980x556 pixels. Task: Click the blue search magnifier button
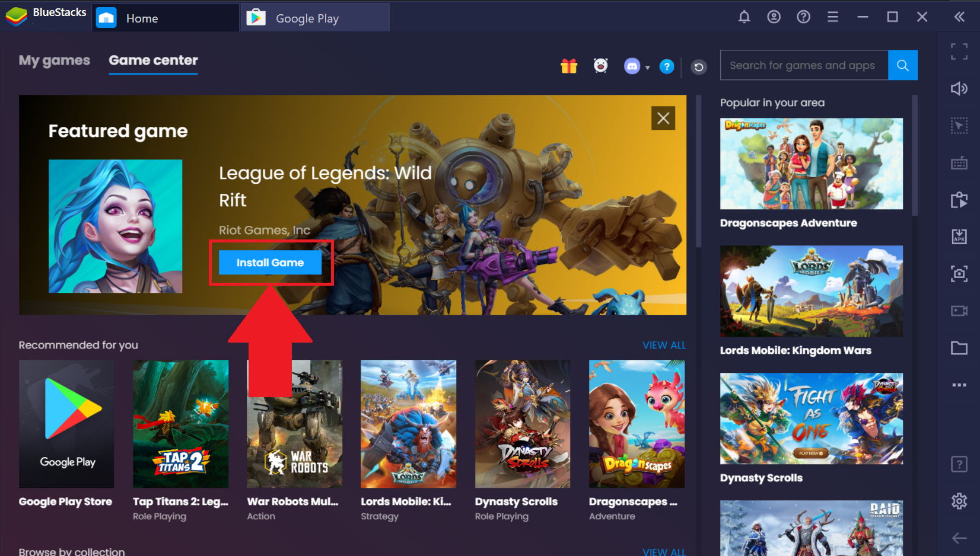coord(903,65)
